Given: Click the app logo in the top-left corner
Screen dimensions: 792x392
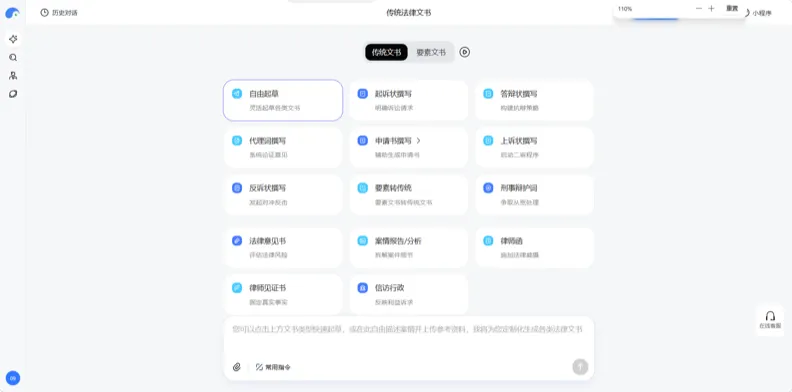Looking at the screenshot, I should [12, 14].
